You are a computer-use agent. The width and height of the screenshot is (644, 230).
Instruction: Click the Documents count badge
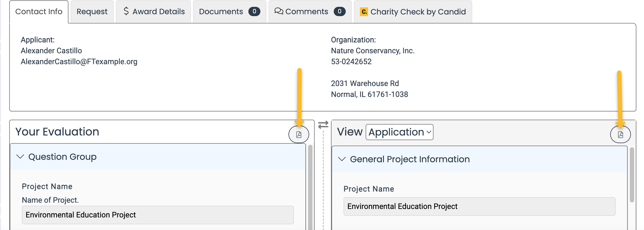(x=254, y=11)
